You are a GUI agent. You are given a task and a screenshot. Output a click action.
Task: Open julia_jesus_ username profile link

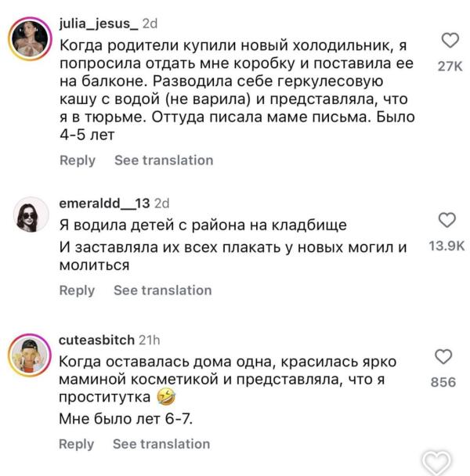coord(99,23)
